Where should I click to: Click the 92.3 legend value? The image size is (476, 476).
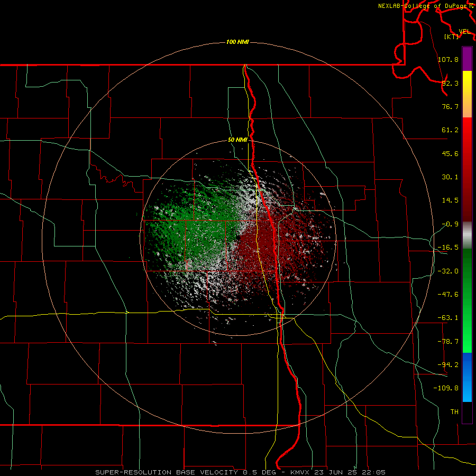(450, 83)
